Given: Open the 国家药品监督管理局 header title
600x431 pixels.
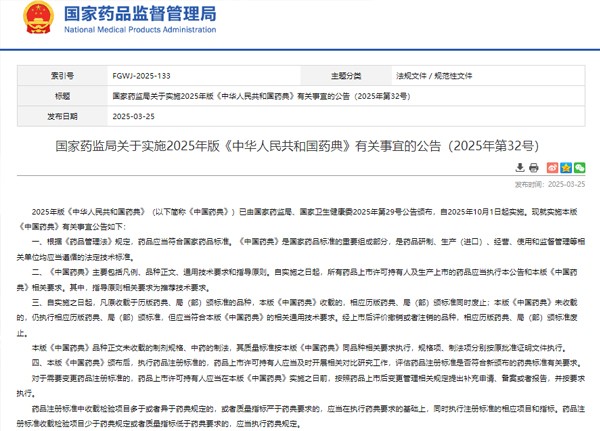Looking at the screenshot, I should 140,14.
